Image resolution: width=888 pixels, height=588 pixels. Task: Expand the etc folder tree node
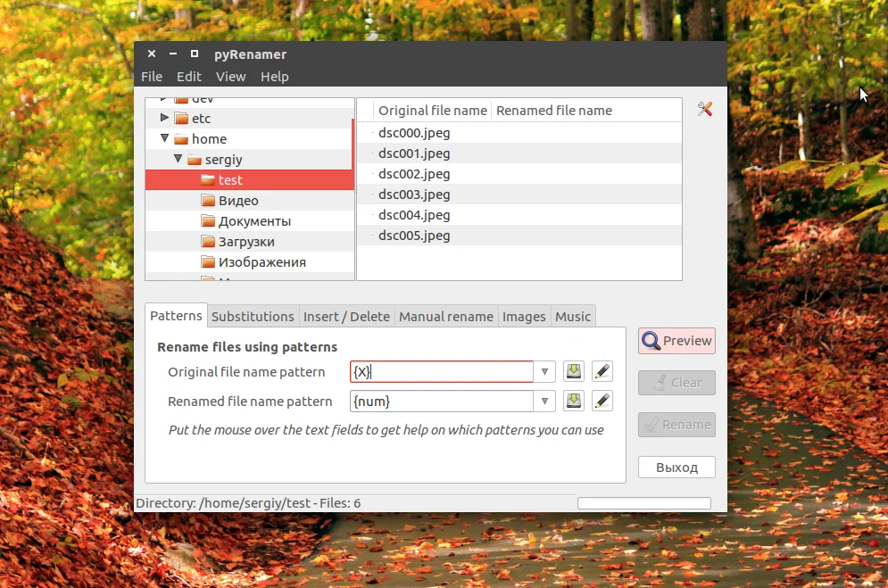click(x=164, y=118)
